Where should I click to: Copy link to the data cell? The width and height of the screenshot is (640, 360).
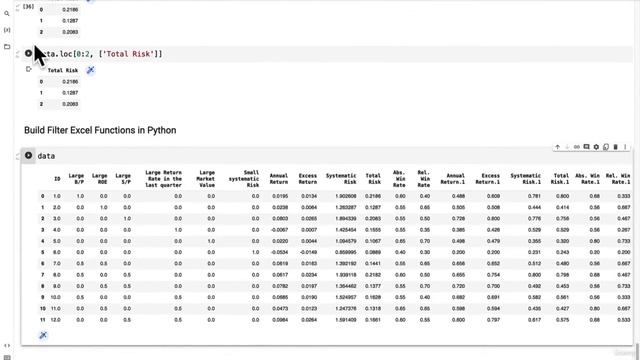pos(577,147)
